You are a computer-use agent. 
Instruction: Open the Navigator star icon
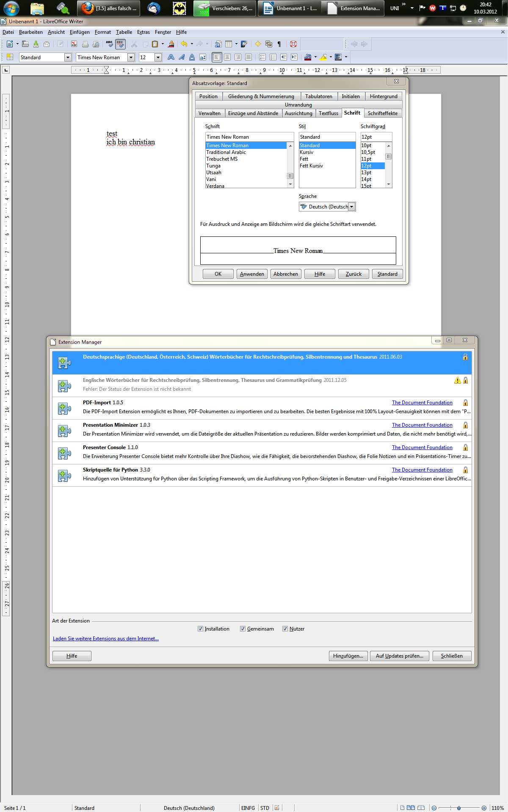258,44
